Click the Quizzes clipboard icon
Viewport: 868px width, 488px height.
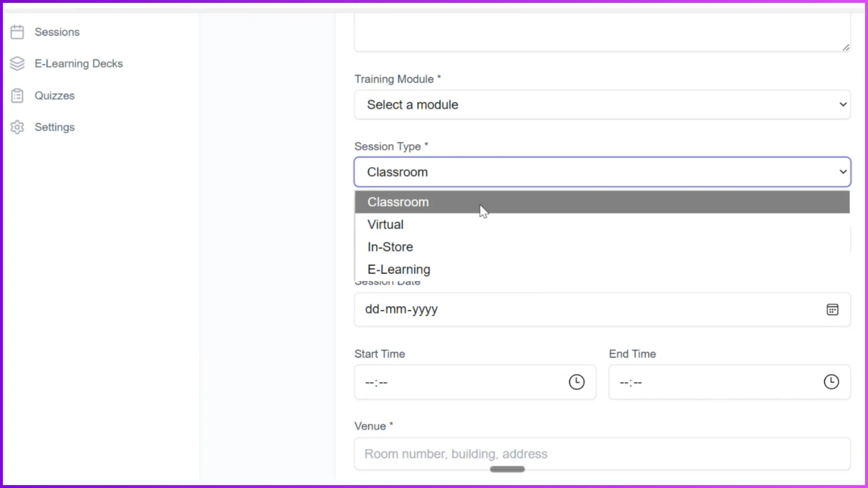(17, 95)
